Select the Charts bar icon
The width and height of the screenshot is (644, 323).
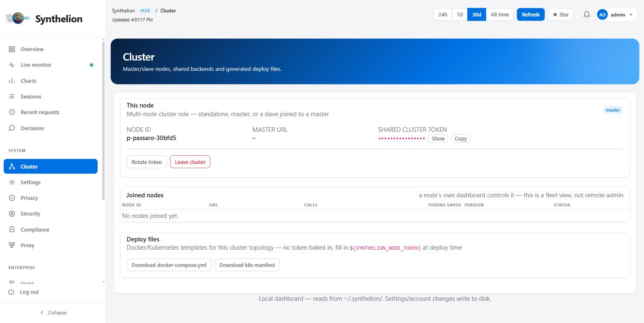[12, 81]
